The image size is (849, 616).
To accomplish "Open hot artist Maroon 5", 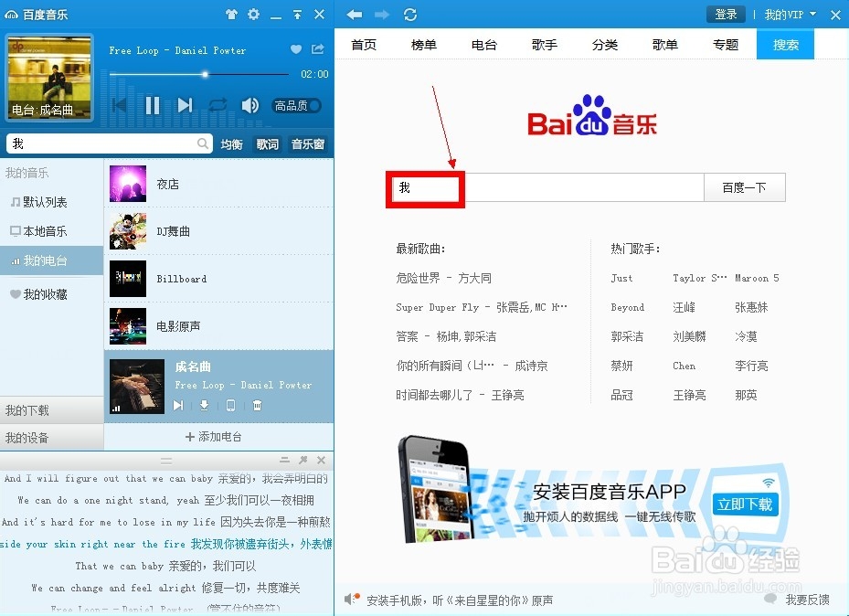I will pos(757,278).
